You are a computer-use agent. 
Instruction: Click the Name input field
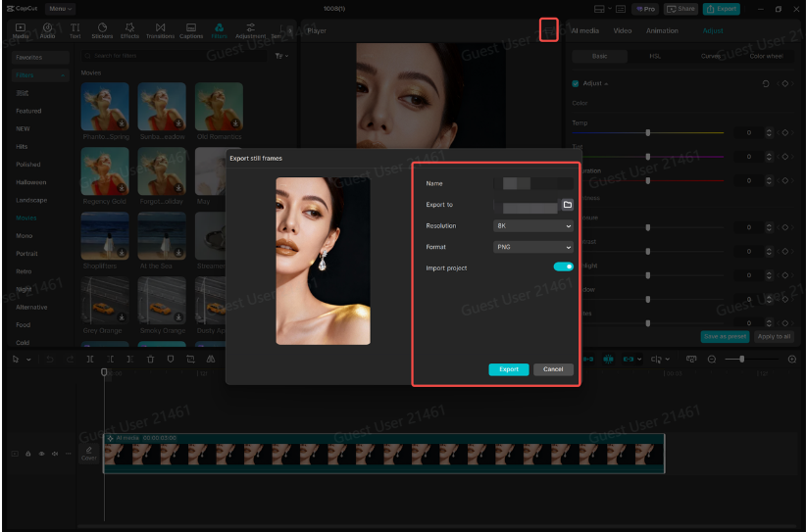click(x=532, y=183)
